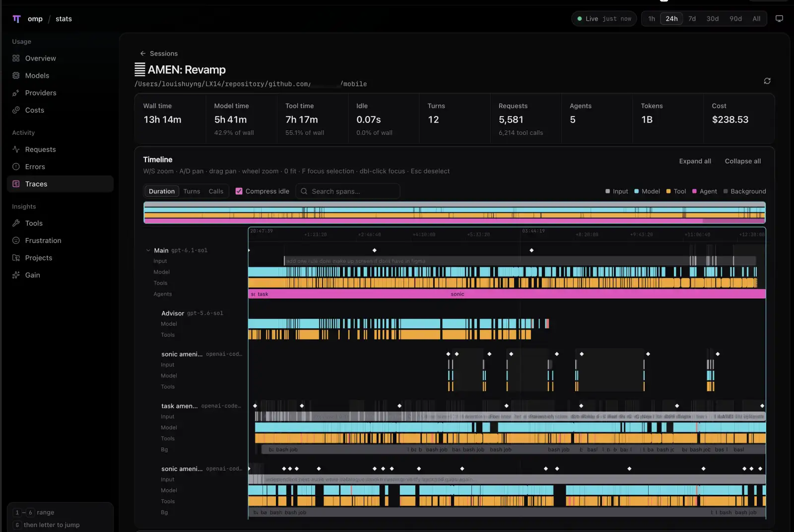Select the Duration timeline tab
This screenshot has width=794, height=532.
[x=162, y=191]
